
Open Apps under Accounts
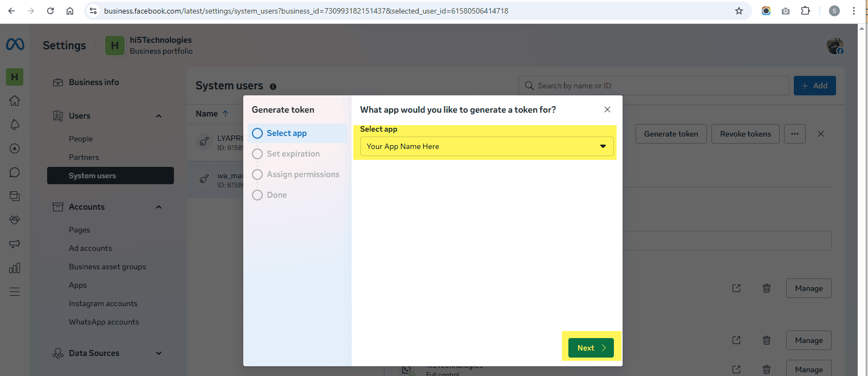pyautogui.click(x=78, y=285)
